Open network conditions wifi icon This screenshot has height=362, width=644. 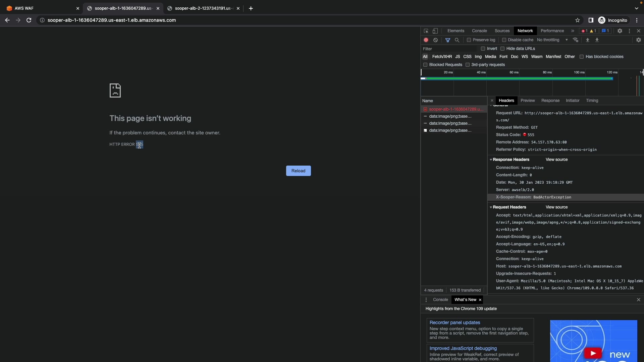pyautogui.click(x=576, y=40)
